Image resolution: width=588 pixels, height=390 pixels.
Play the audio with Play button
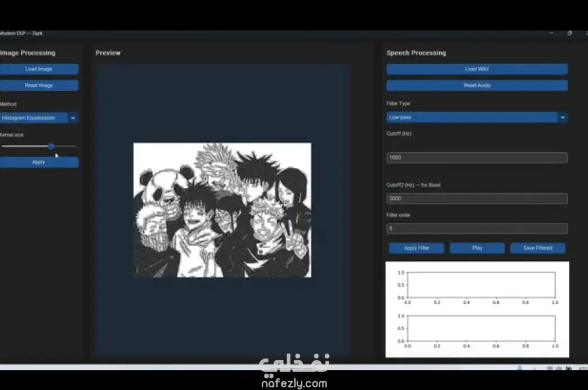477,248
